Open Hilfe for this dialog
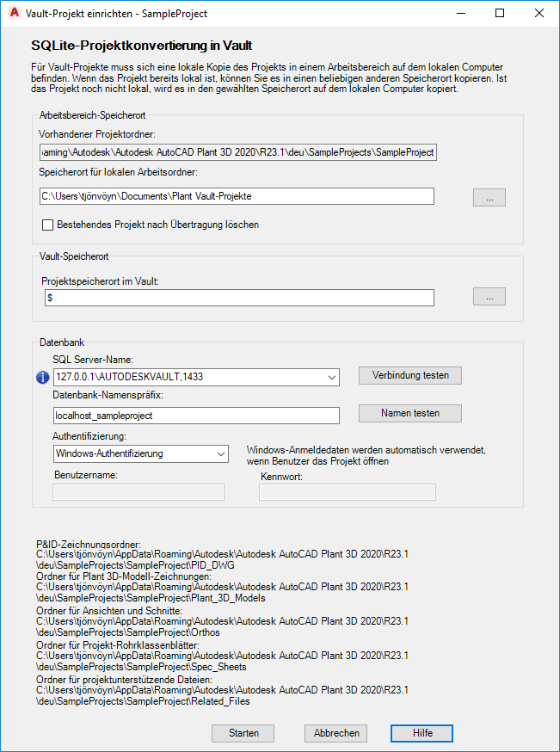 tap(422, 733)
